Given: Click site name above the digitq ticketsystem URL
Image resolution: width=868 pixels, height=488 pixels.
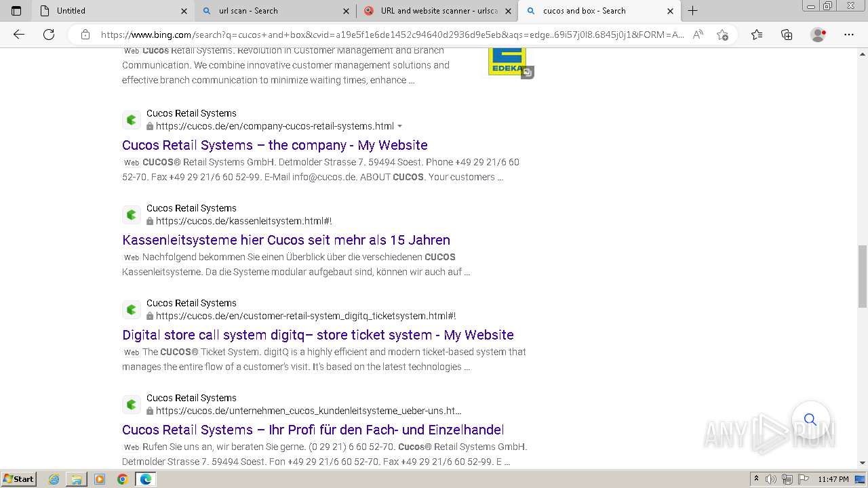Looking at the screenshot, I should pyautogui.click(x=191, y=303).
